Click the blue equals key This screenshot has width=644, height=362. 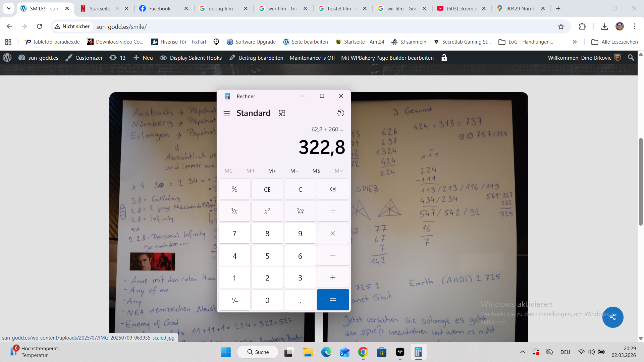click(333, 300)
